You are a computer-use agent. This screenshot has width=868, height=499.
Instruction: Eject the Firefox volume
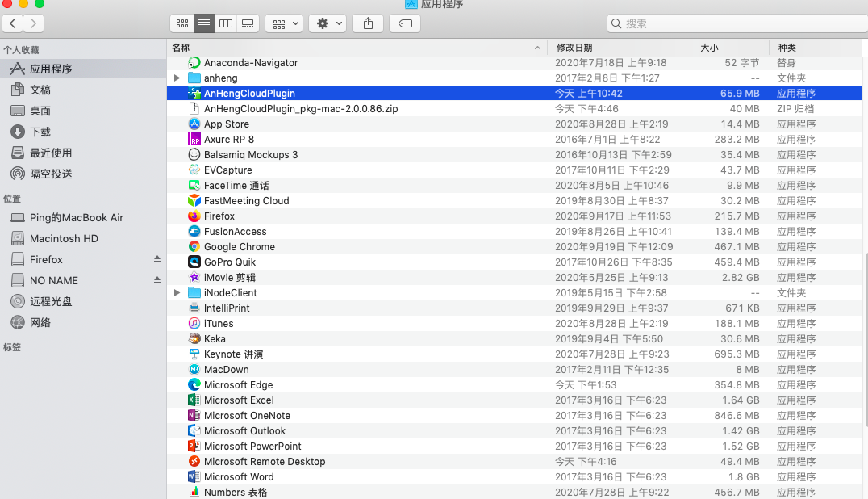coord(157,259)
